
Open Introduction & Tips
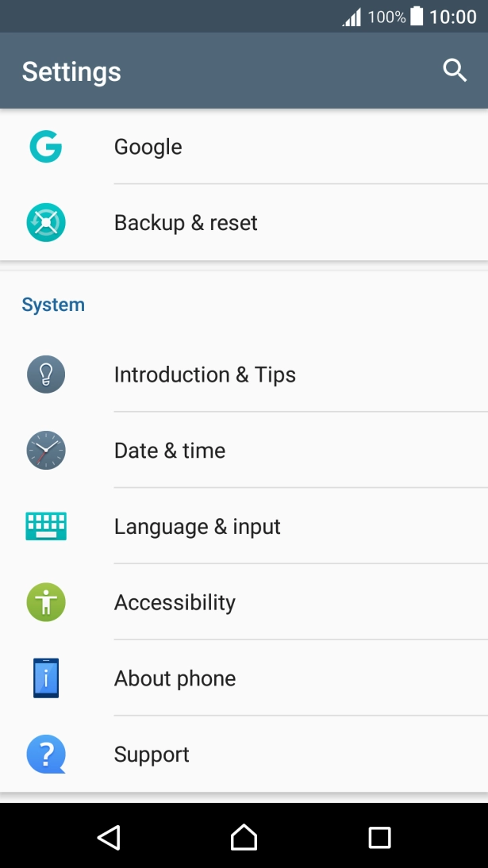(x=205, y=374)
